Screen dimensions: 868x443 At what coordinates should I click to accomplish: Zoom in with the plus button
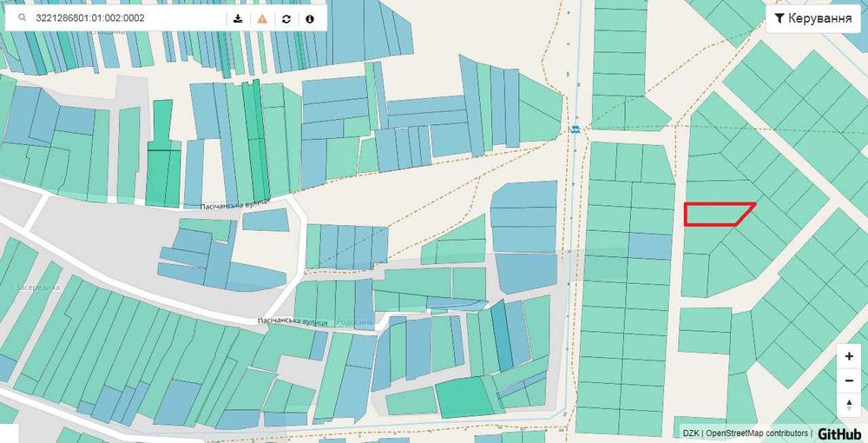coord(849,356)
